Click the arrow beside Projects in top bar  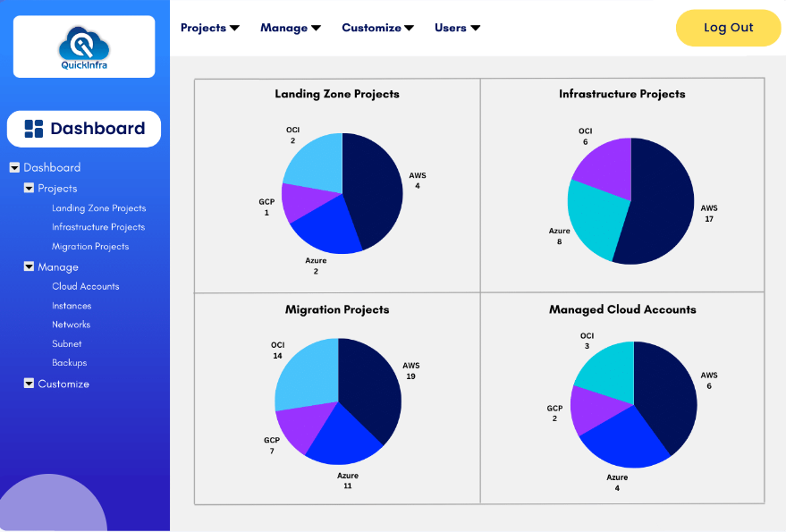[234, 28]
